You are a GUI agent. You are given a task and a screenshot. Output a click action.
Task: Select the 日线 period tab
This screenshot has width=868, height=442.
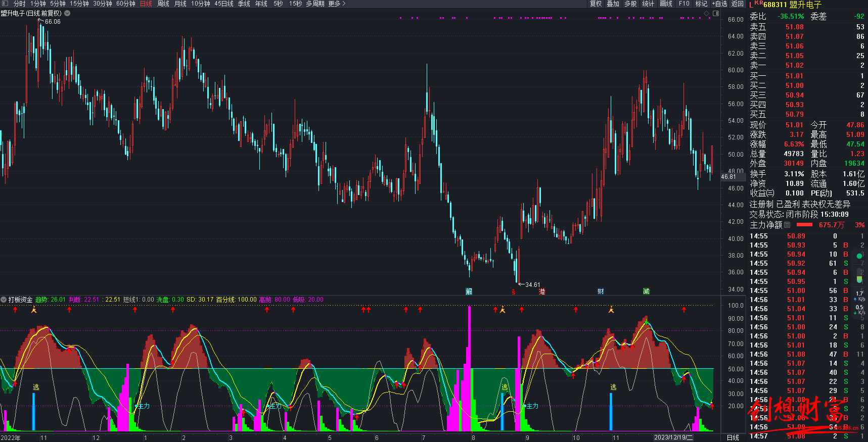coord(146,4)
